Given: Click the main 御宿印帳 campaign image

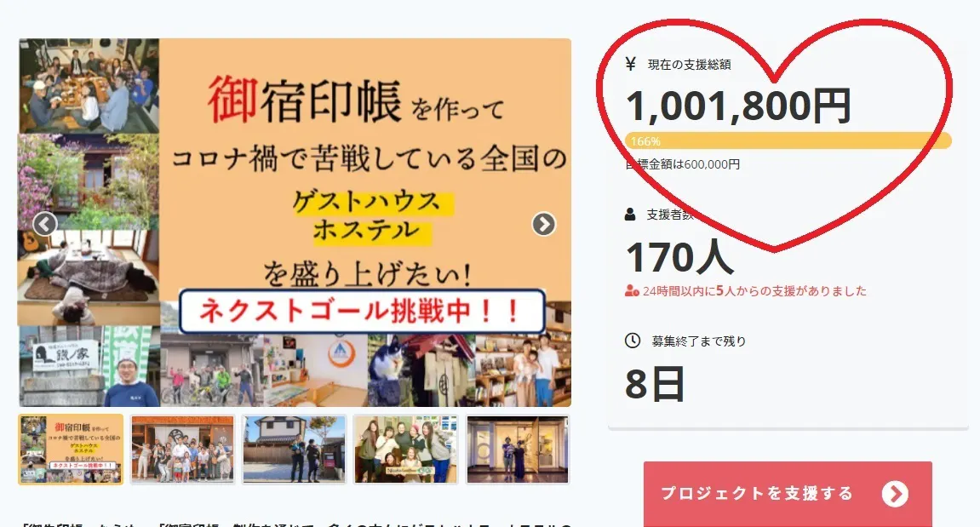Looking at the screenshot, I should [295, 222].
